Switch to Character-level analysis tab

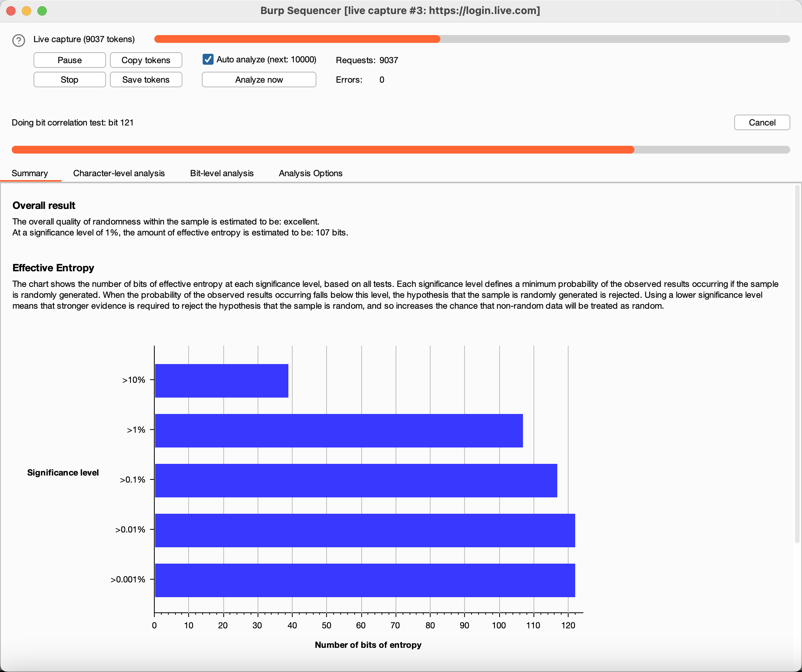tap(119, 173)
